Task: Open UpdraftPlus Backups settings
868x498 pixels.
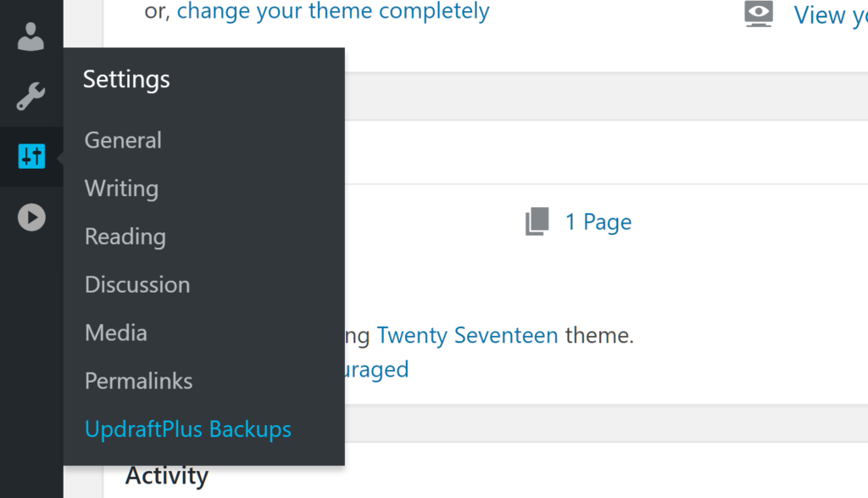Action: click(187, 429)
